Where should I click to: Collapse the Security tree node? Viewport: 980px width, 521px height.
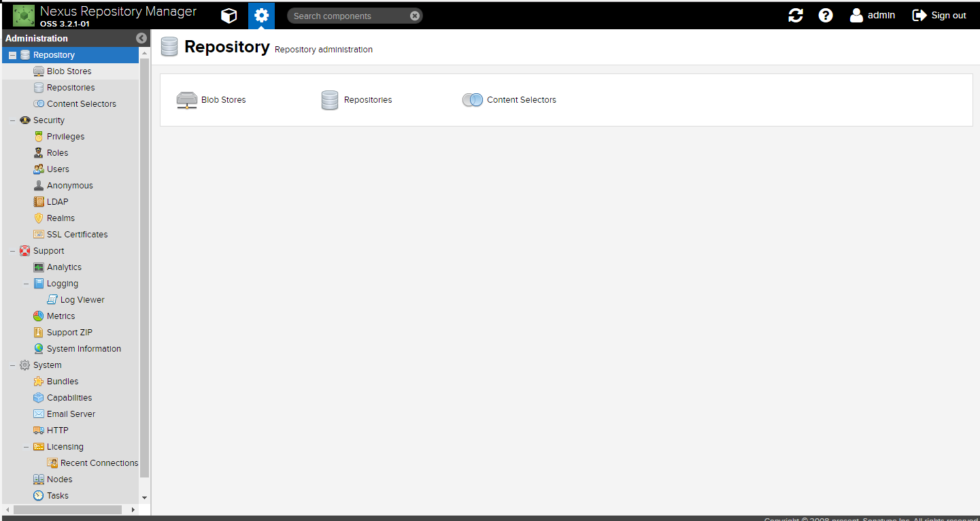(12, 120)
